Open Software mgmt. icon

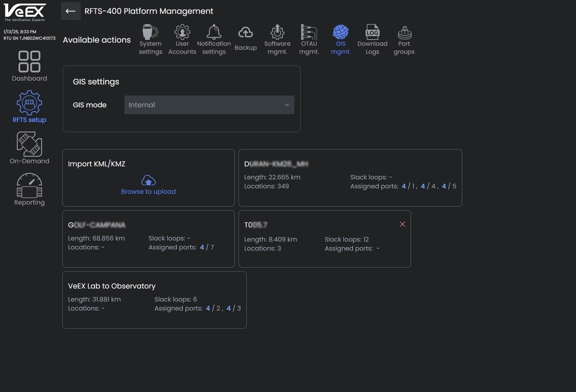[x=277, y=32]
